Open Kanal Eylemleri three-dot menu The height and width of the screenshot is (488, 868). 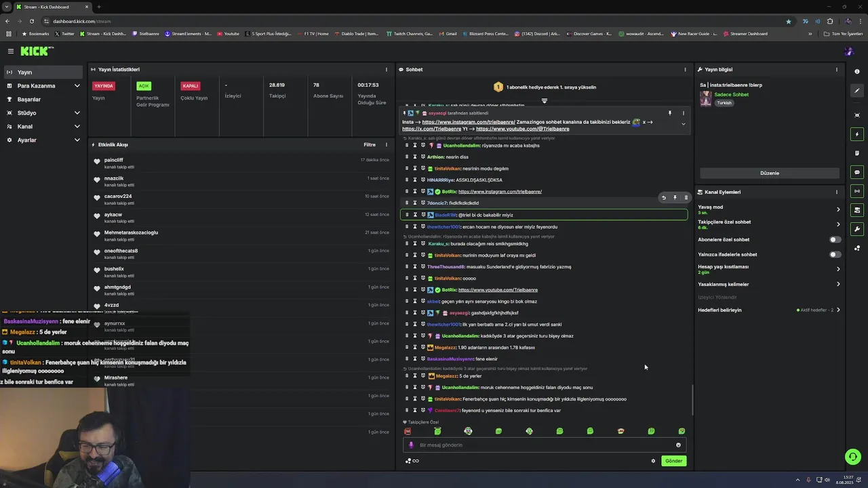tap(836, 192)
